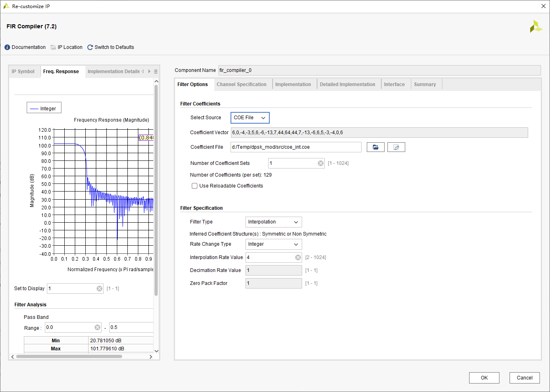Click the Interpolation Rate Value input
Viewport: 550px width, 392px height.
tap(274, 257)
